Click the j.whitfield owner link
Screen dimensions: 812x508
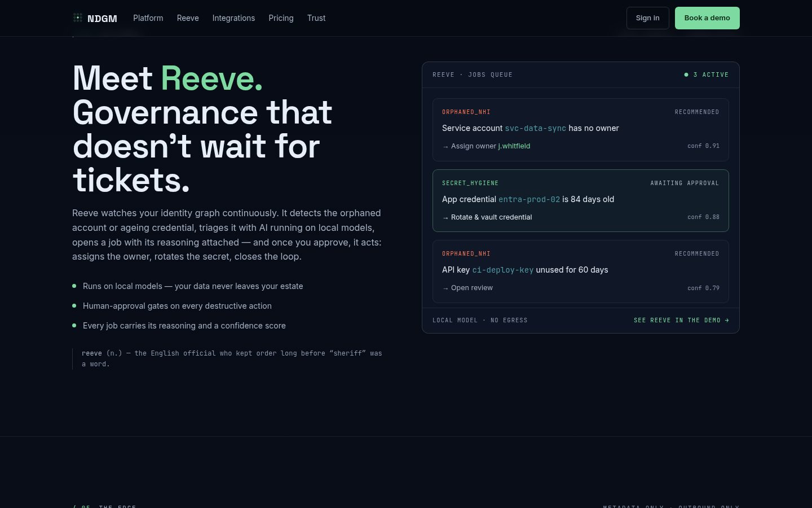(514, 146)
